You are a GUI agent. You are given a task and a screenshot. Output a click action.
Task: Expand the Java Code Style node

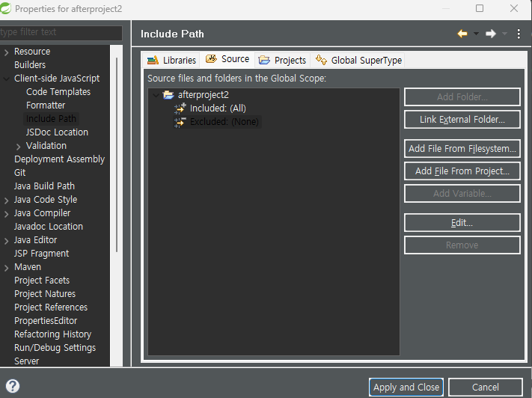point(6,200)
